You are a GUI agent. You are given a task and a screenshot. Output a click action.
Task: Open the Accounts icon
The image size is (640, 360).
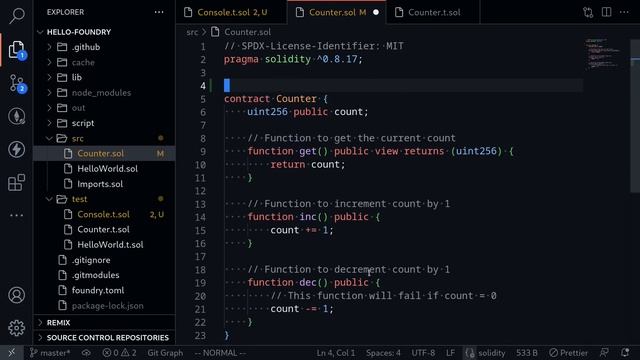click(17, 295)
